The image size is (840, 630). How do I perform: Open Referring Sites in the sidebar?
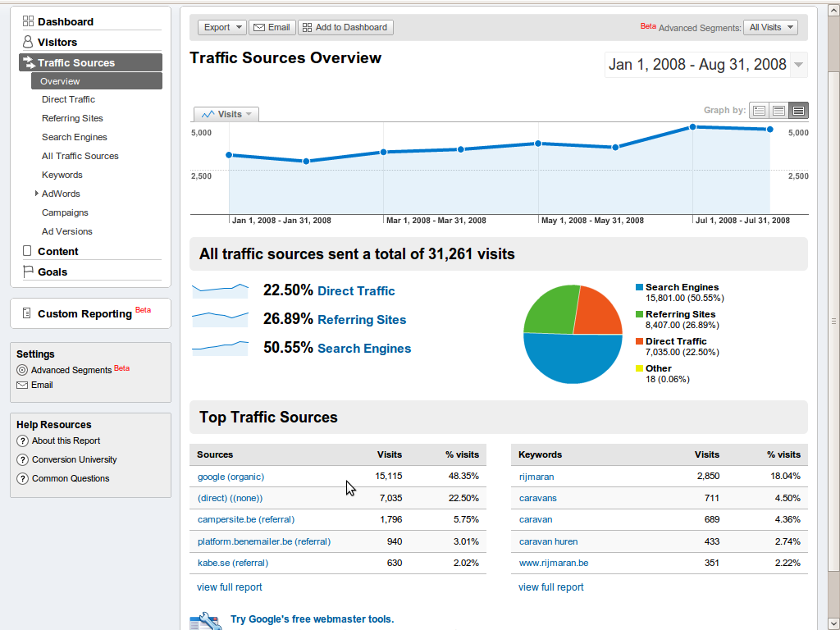[72, 118]
